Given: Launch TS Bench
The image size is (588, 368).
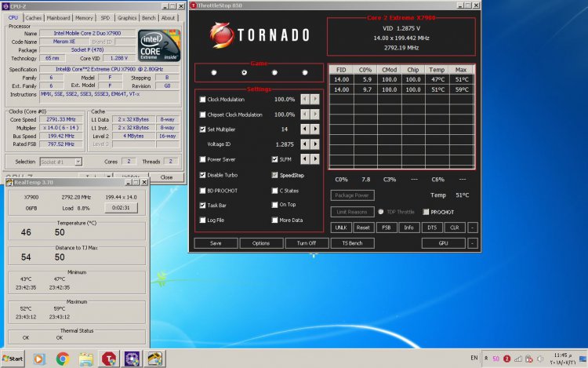Looking at the screenshot, I should [x=353, y=243].
